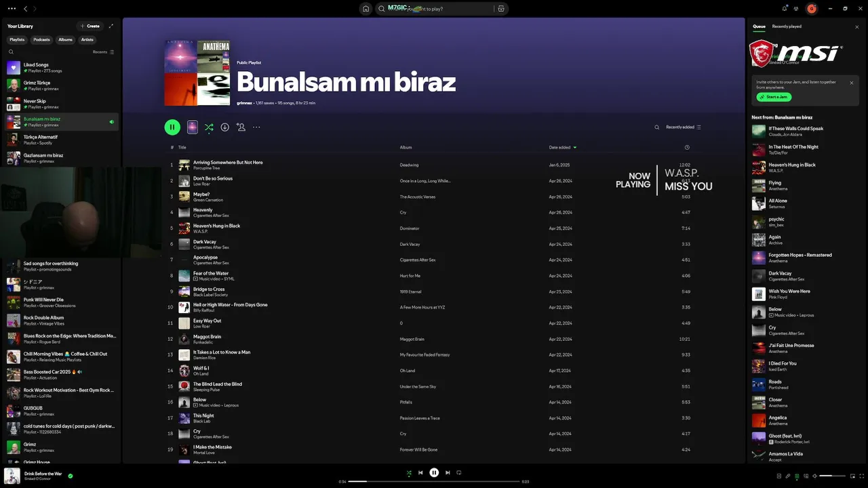868x488 pixels.
Task: Enter full screen from the player bar
Action: click(861, 476)
